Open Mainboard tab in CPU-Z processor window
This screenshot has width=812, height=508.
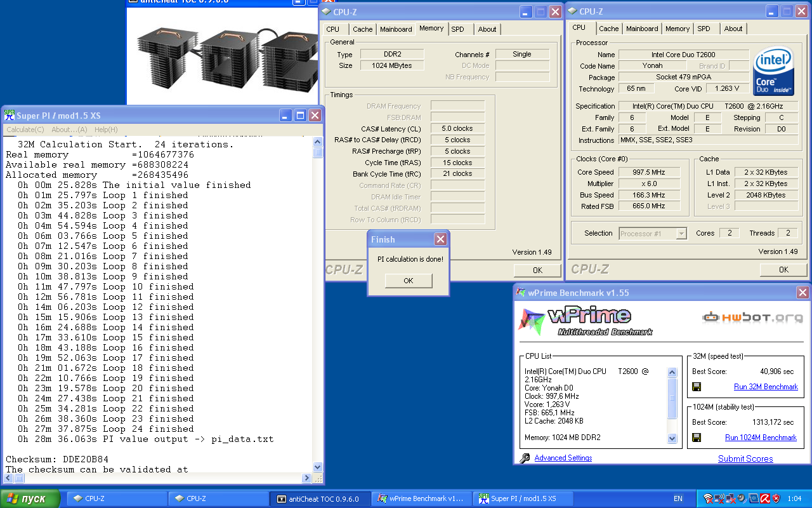point(642,29)
